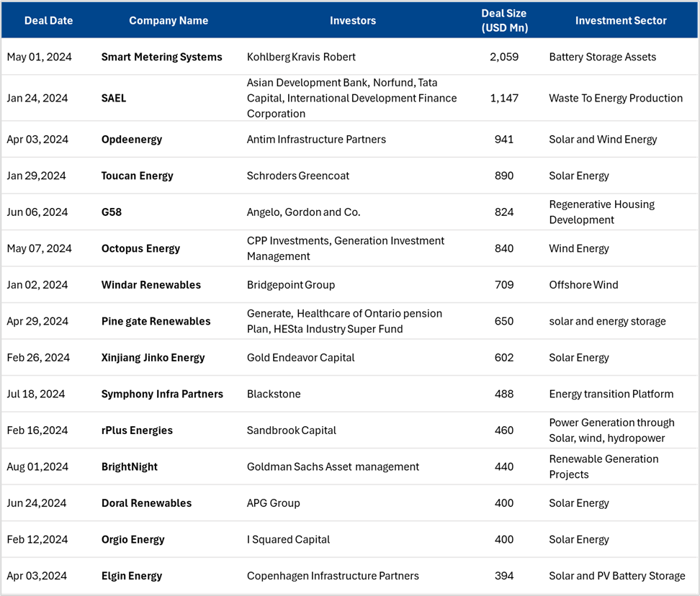Click company name "Elgin Energy"

[x=132, y=576]
